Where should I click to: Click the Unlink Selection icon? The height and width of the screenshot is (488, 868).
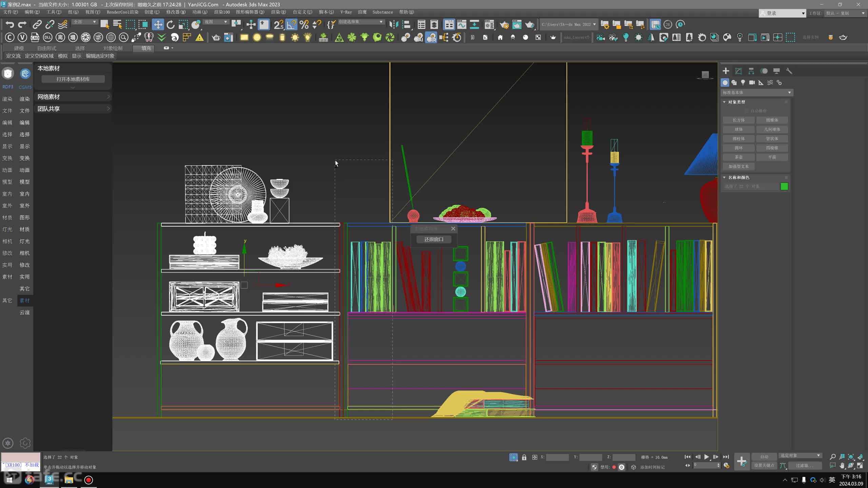[x=50, y=24]
